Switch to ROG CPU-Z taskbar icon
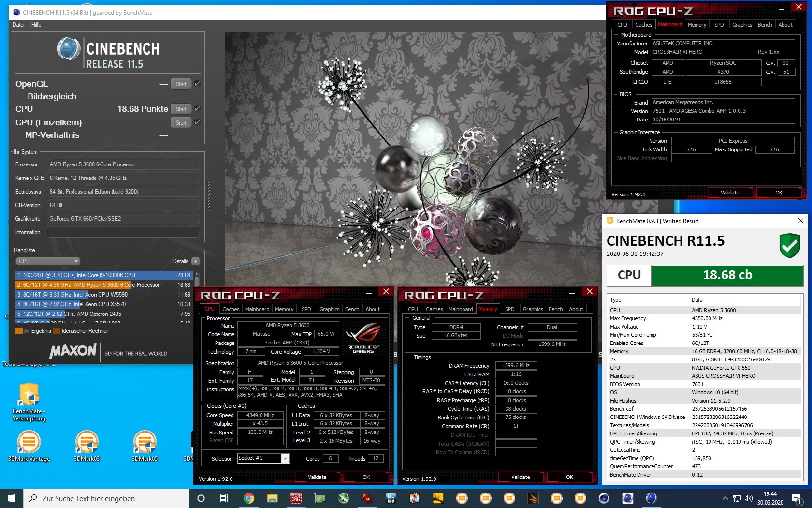The image size is (812, 508). pos(296,498)
